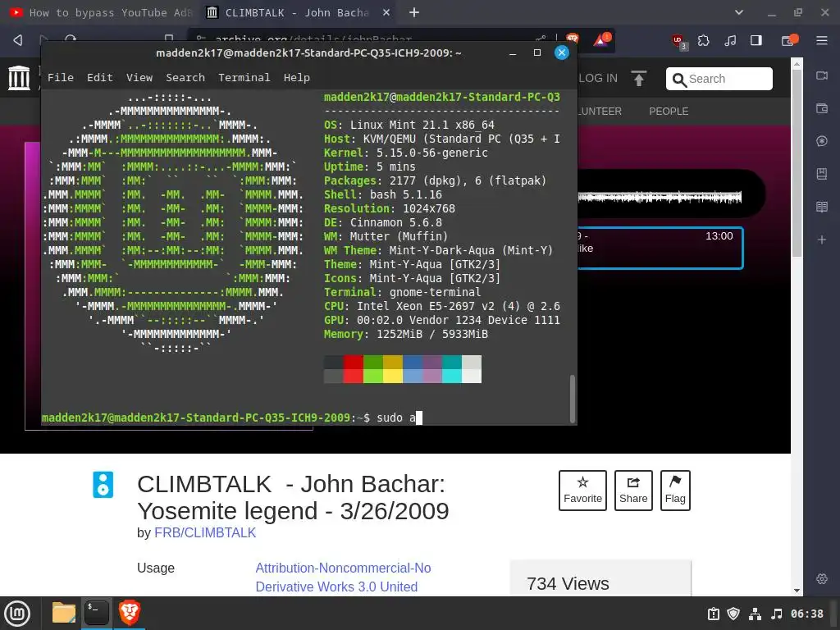Viewport: 840px width, 630px height.
Task: Click the Archive upload arrow icon
Action: tap(638, 79)
